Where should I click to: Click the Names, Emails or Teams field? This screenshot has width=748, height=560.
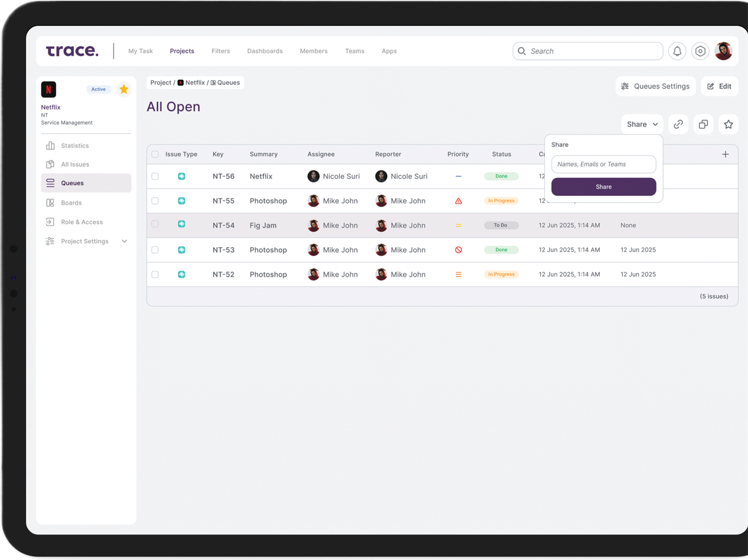(604, 164)
